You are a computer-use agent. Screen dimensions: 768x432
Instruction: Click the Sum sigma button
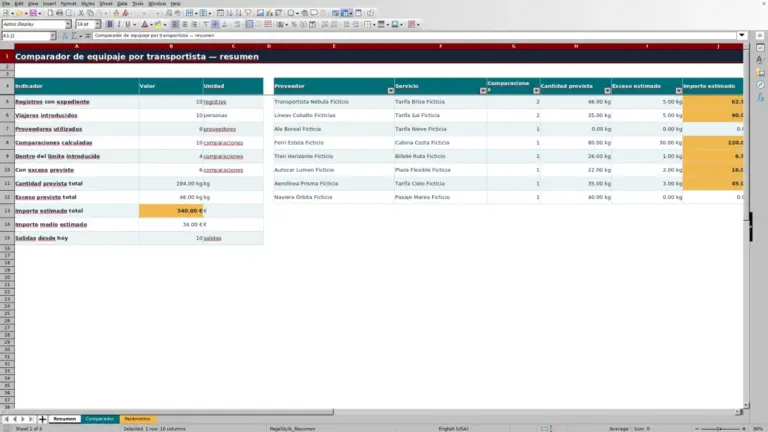point(74,36)
